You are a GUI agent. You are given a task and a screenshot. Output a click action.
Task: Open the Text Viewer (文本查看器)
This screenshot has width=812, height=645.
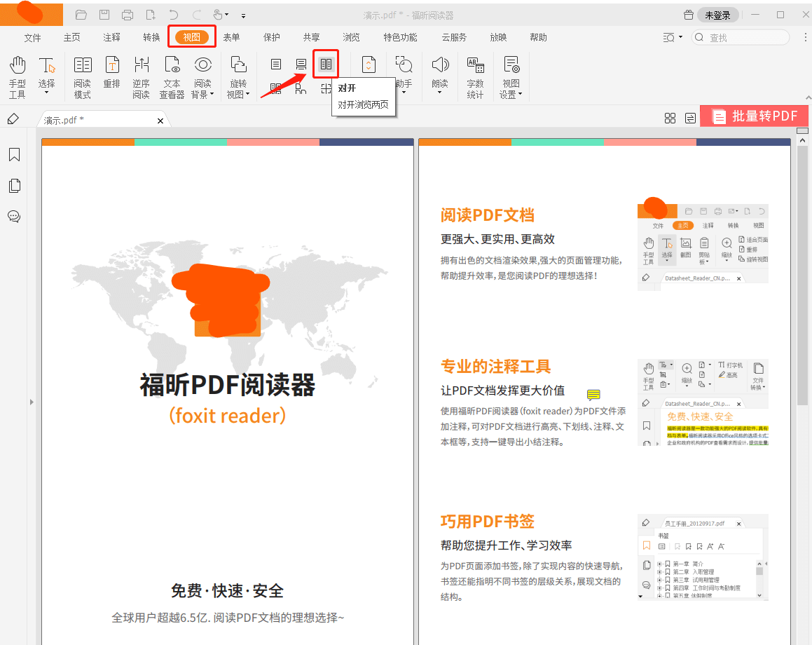click(172, 77)
